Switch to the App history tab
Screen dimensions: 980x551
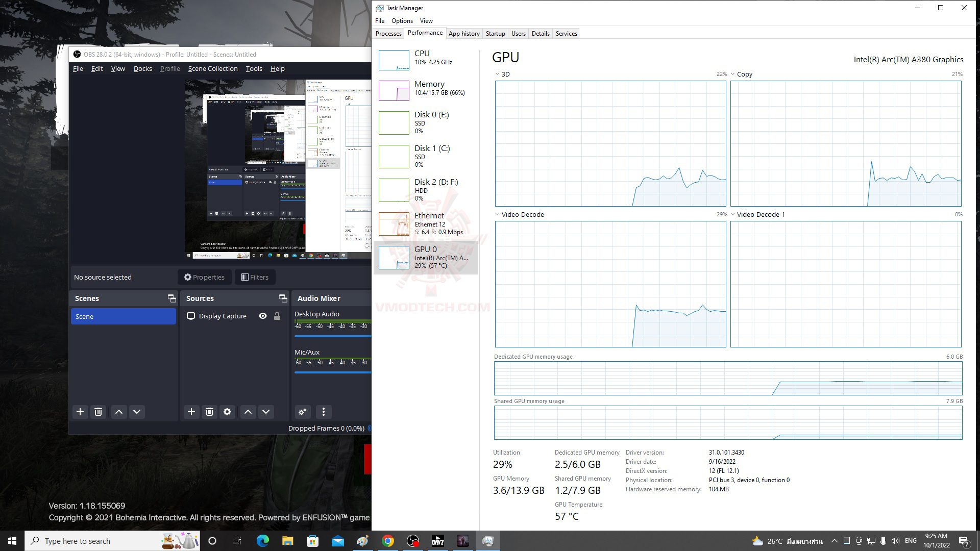pos(464,34)
